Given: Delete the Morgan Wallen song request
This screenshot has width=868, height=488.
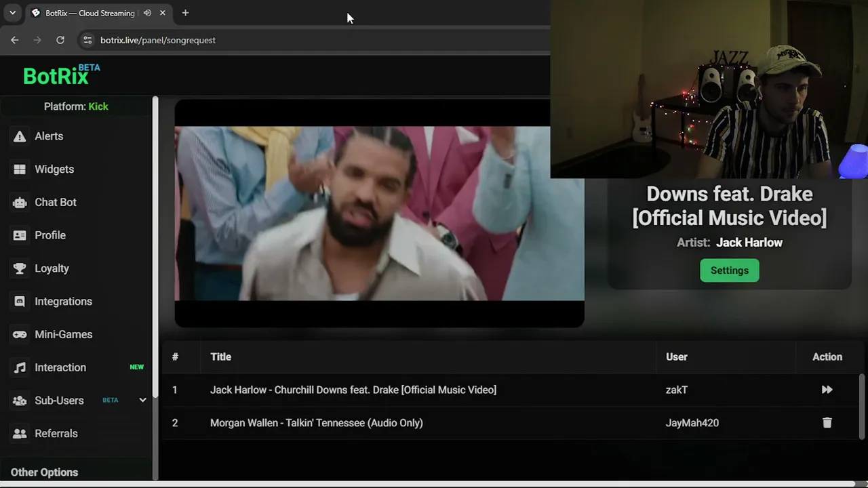Looking at the screenshot, I should pos(827,423).
